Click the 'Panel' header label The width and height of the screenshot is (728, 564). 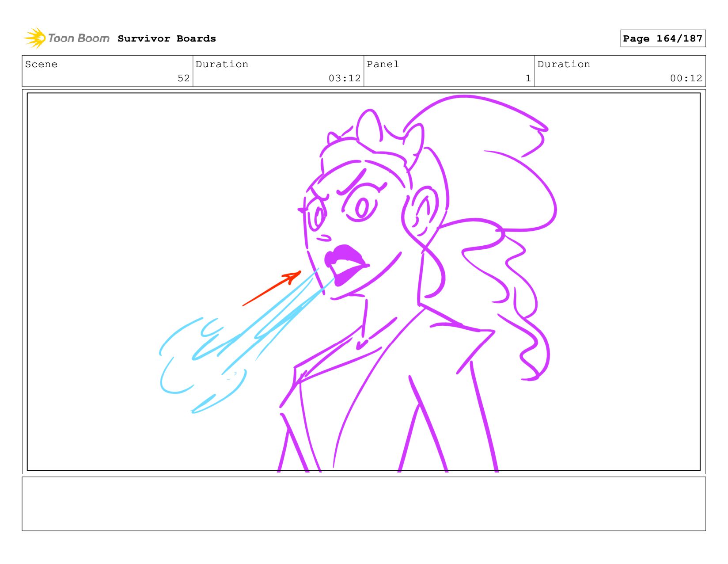tap(383, 64)
